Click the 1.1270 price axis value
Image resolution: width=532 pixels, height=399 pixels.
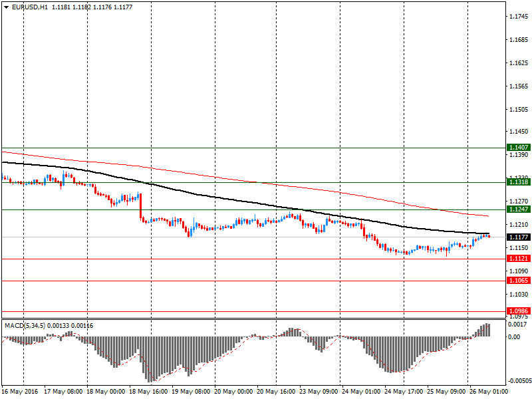coord(519,201)
